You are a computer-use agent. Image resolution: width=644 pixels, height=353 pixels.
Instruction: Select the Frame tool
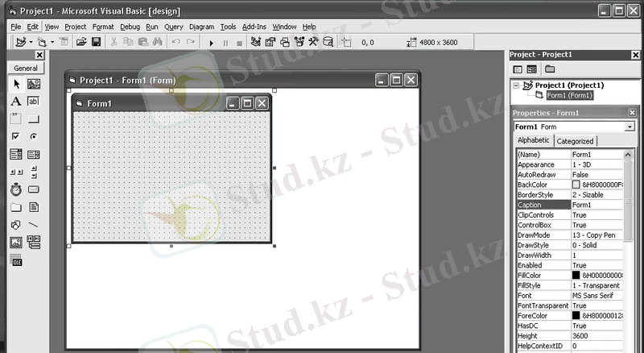(x=16, y=119)
